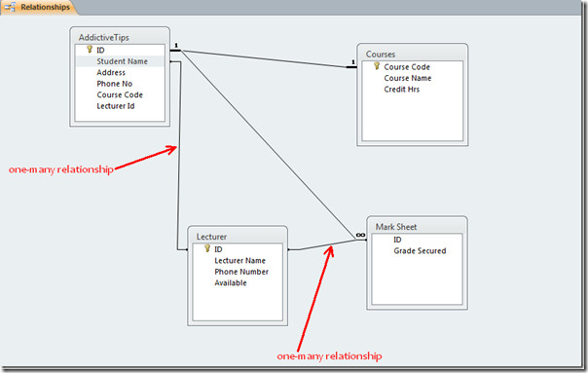Select Lecturer Id field in AddictiveTips
Viewport: 588px width, 373px height.
click(120, 106)
